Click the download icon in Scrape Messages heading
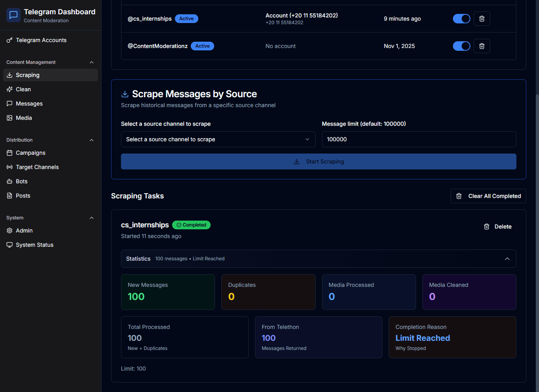This screenshot has width=539, height=392. (x=125, y=94)
